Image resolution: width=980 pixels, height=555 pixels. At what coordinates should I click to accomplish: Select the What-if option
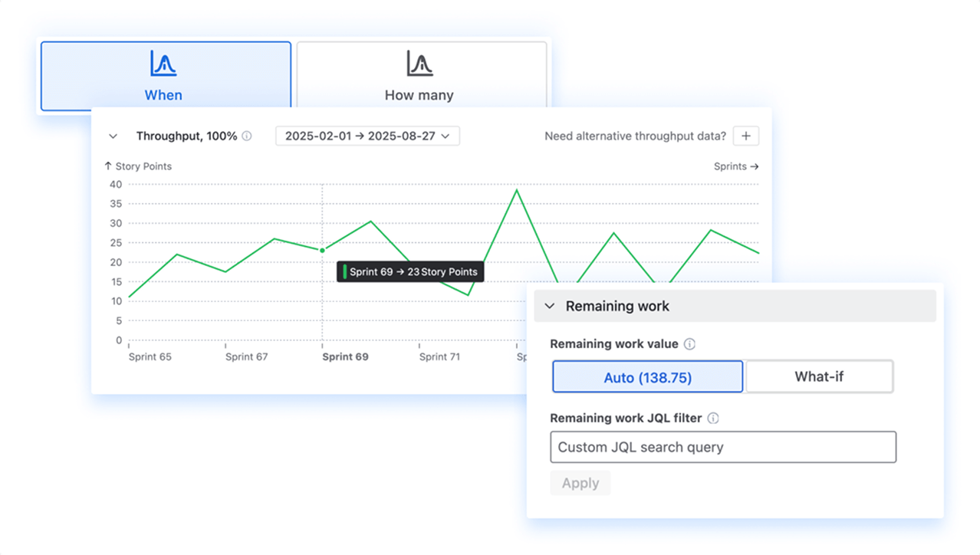point(820,377)
